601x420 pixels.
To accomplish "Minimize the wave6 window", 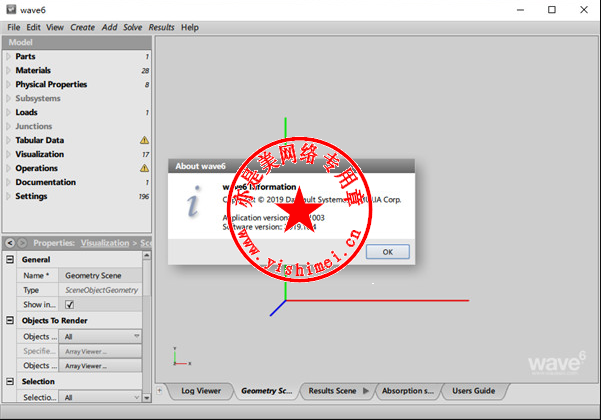I will click(520, 10).
